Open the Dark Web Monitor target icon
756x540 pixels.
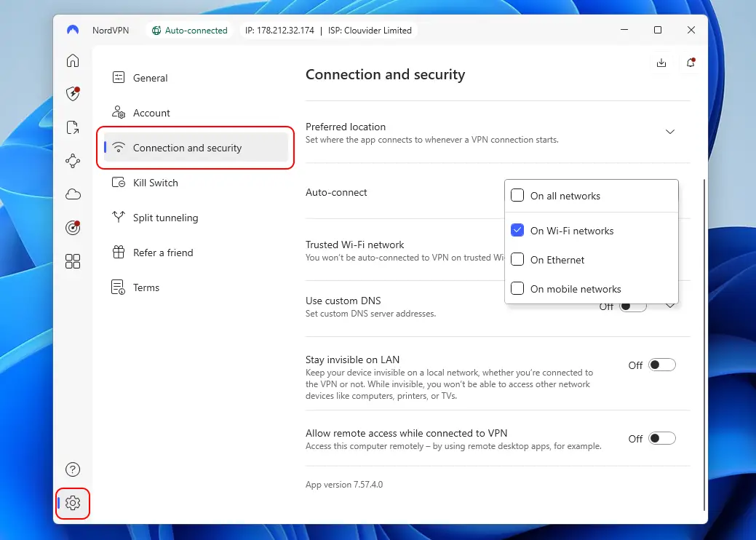coord(73,228)
